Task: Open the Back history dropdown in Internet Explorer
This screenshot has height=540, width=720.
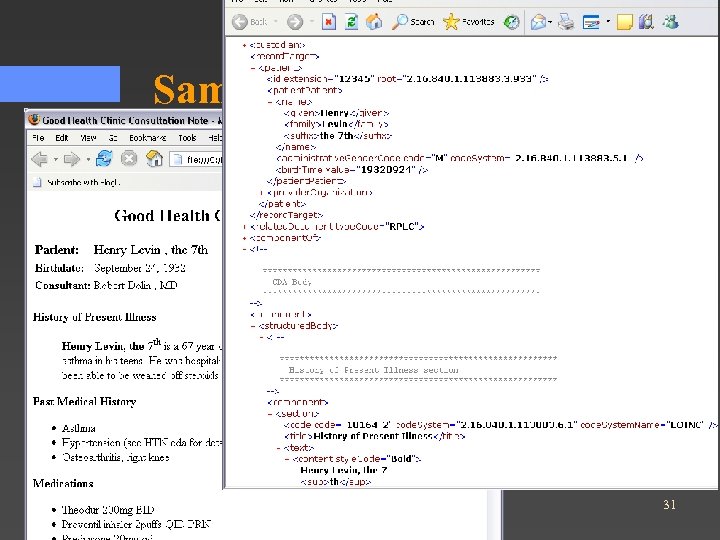Action: (276, 22)
